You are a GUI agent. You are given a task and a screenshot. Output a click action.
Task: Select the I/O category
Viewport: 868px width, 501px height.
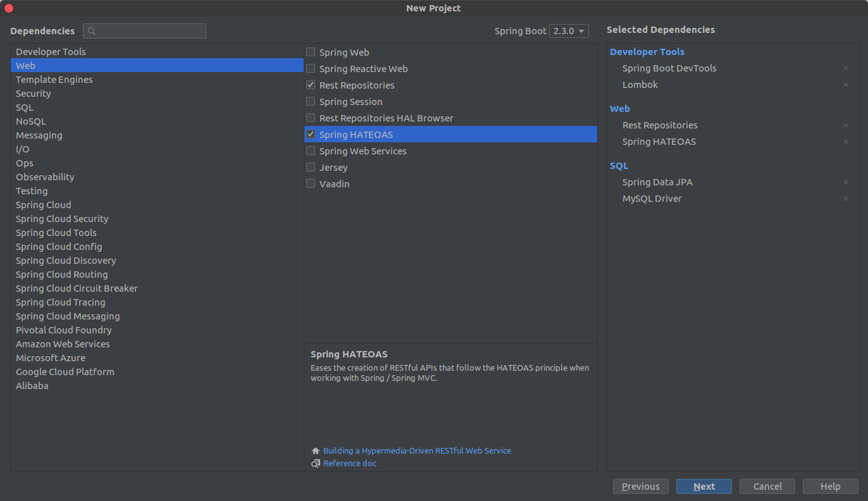(x=157, y=149)
